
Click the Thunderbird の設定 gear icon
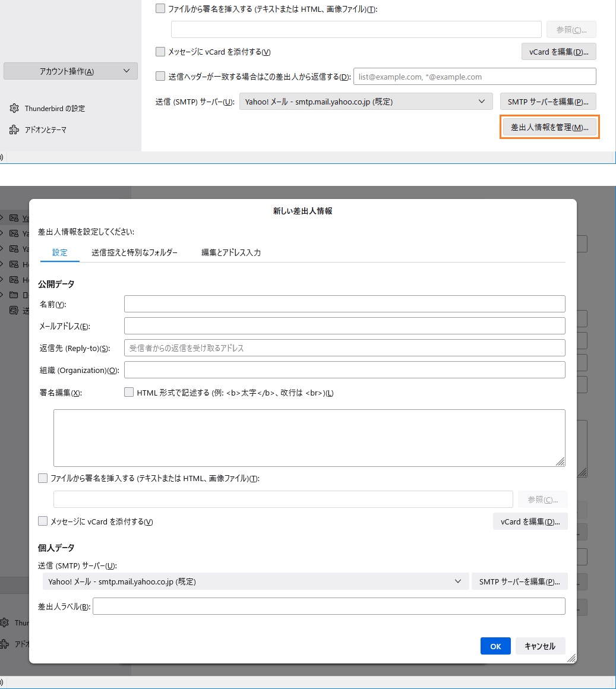pyautogui.click(x=14, y=108)
